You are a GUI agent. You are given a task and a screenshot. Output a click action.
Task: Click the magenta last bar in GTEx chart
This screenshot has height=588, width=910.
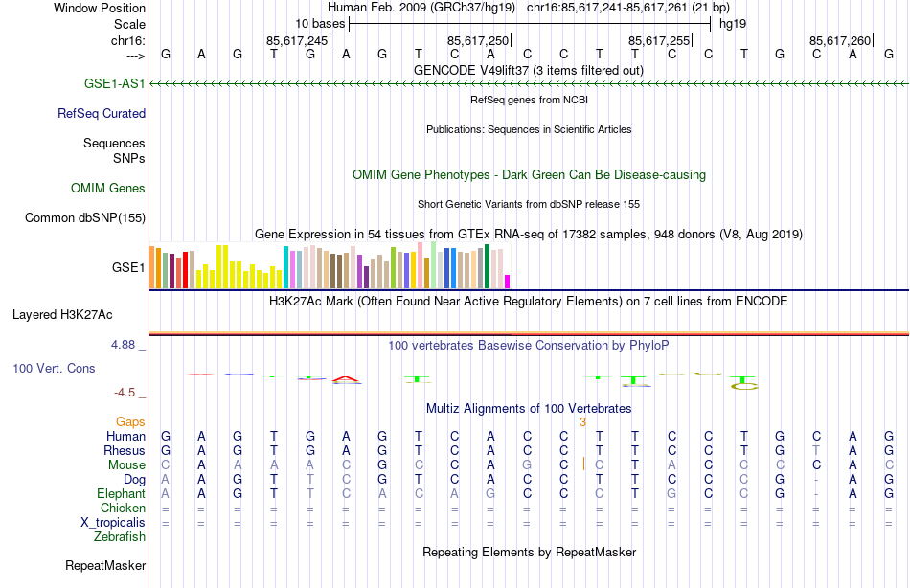(x=508, y=282)
